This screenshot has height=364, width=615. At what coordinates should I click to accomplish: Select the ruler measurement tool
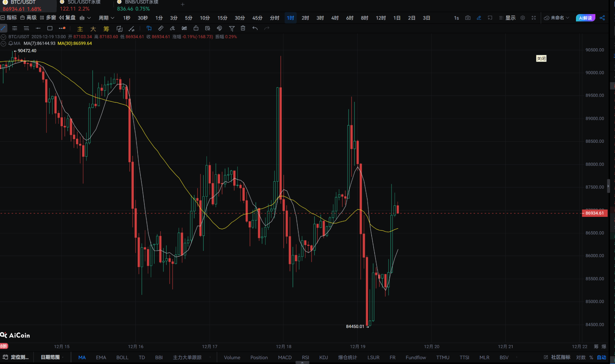click(161, 28)
